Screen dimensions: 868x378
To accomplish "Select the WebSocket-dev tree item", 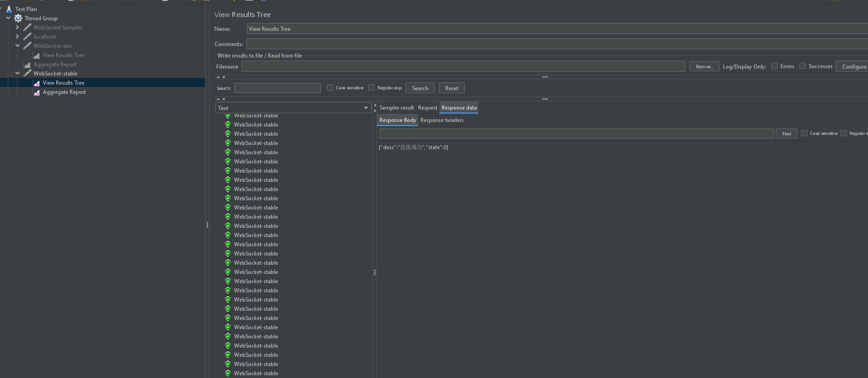I will (53, 46).
